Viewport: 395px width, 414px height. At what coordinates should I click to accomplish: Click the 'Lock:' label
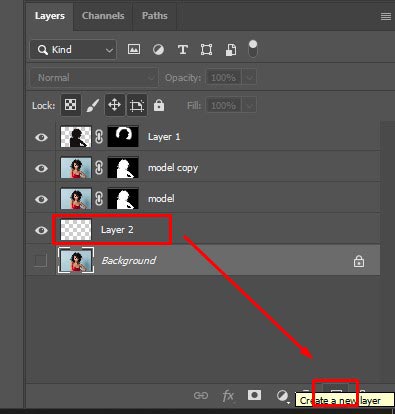coord(43,106)
